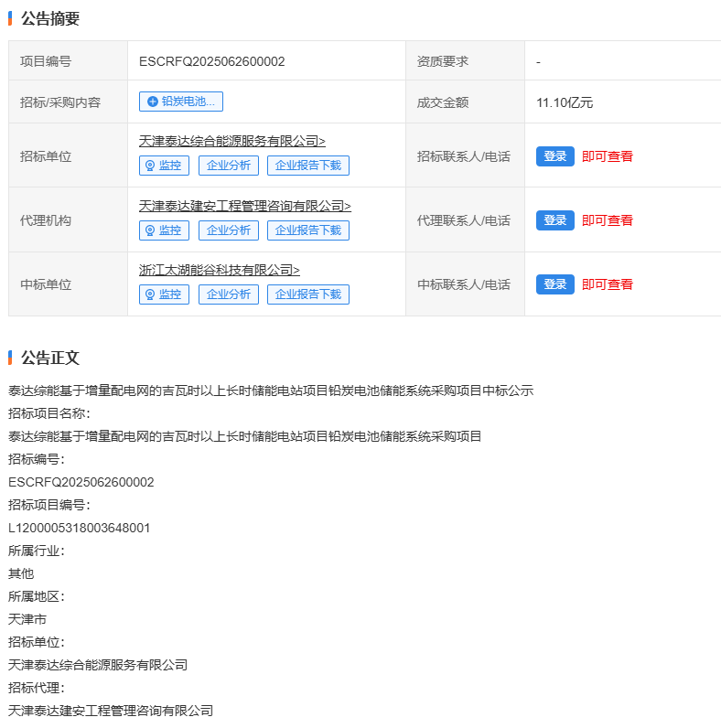
Task: Click the 11.10亿元 transaction amount
Action: 565,102
